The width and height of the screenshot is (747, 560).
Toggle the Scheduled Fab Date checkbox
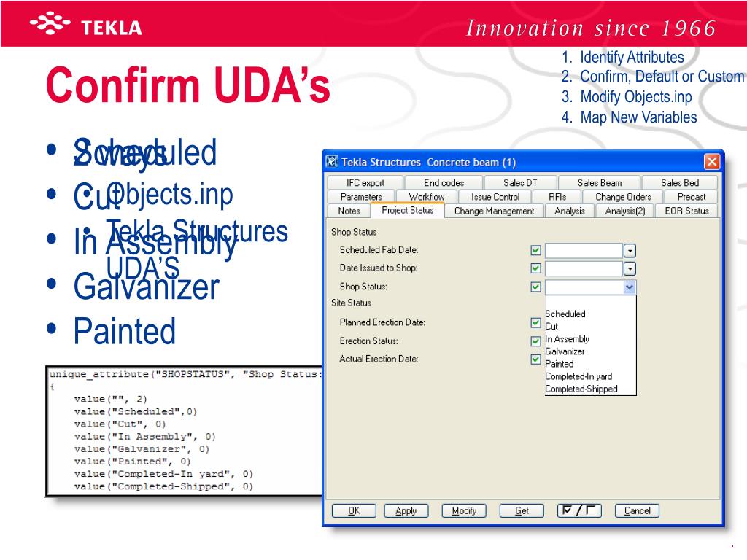pos(535,251)
